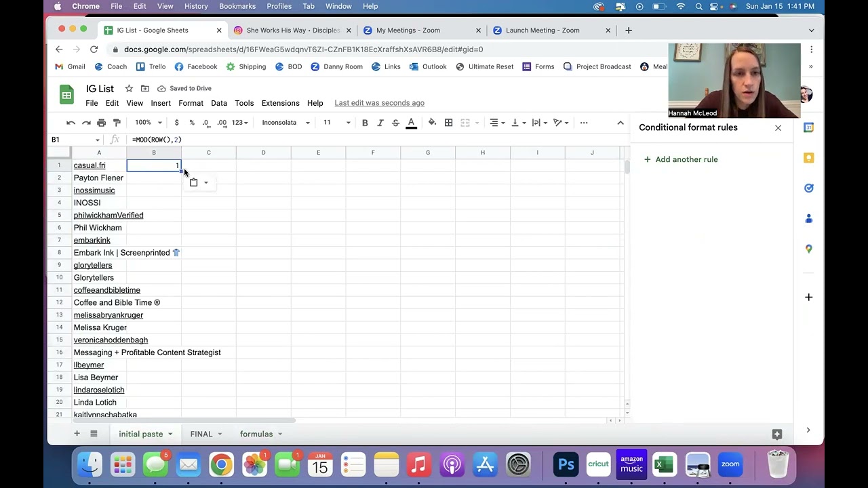Open initial paste tab dropdown arrow

[170, 434]
